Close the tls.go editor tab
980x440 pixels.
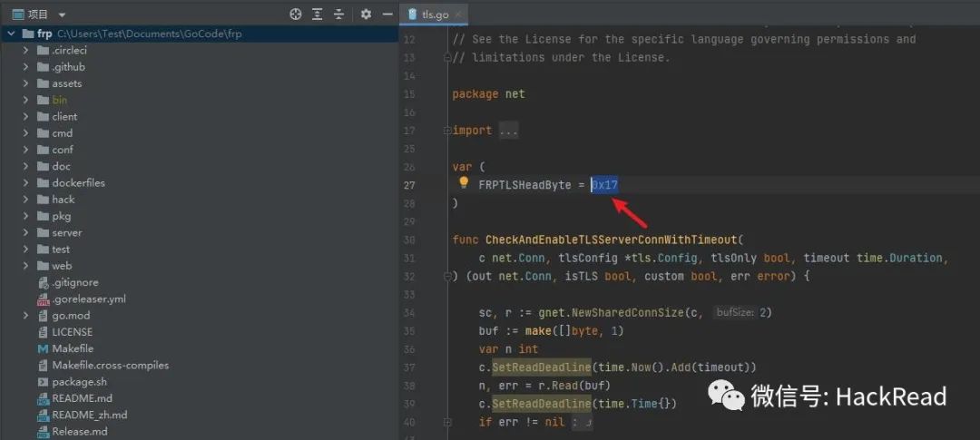pos(458,15)
